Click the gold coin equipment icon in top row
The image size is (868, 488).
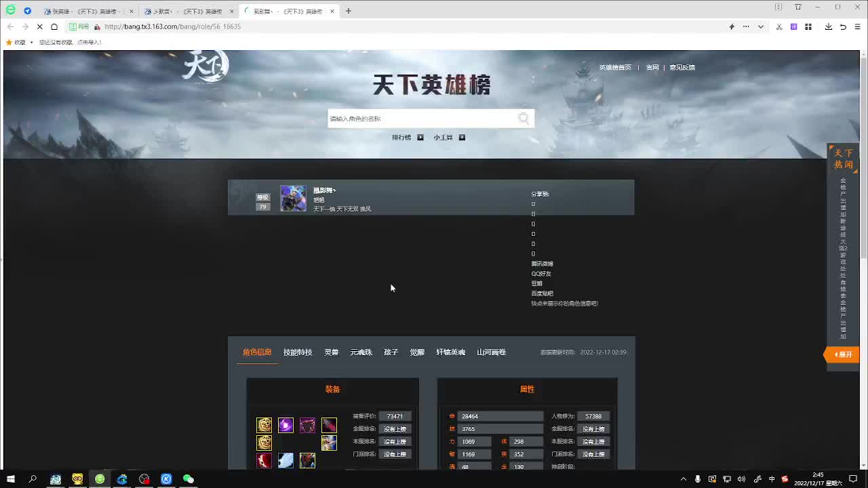(264, 425)
